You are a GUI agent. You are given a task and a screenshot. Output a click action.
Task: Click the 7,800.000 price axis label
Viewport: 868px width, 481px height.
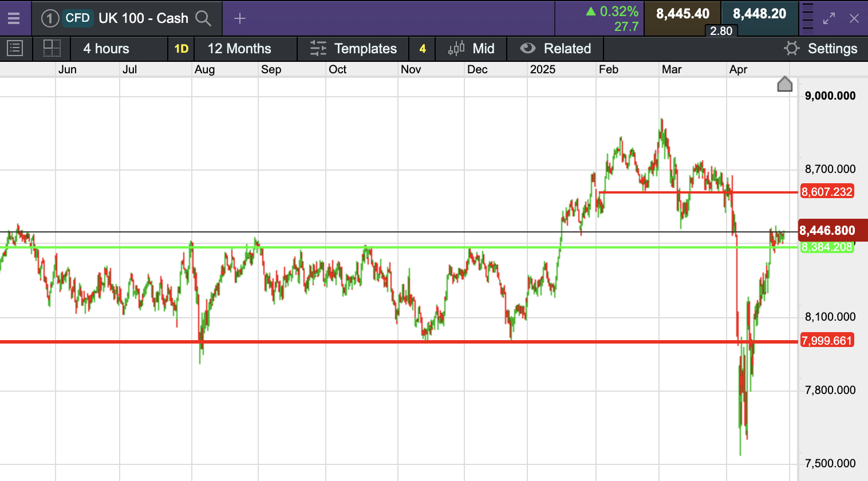click(830, 390)
